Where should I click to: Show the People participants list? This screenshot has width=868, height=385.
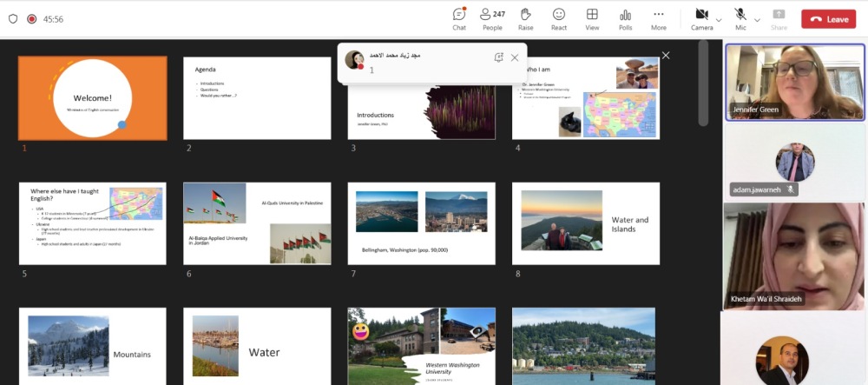pyautogui.click(x=492, y=18)
